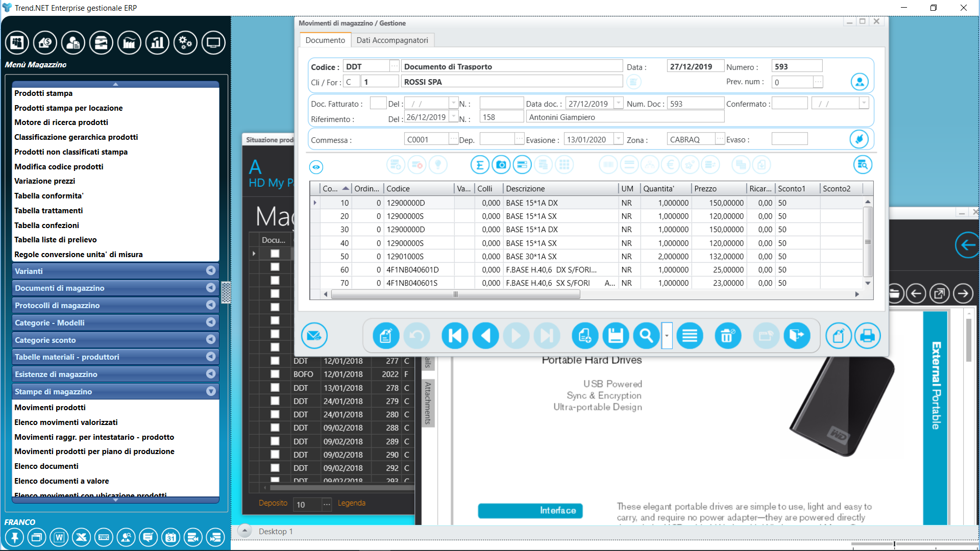Click the exit door icon
980x551 pixels.
797,336
